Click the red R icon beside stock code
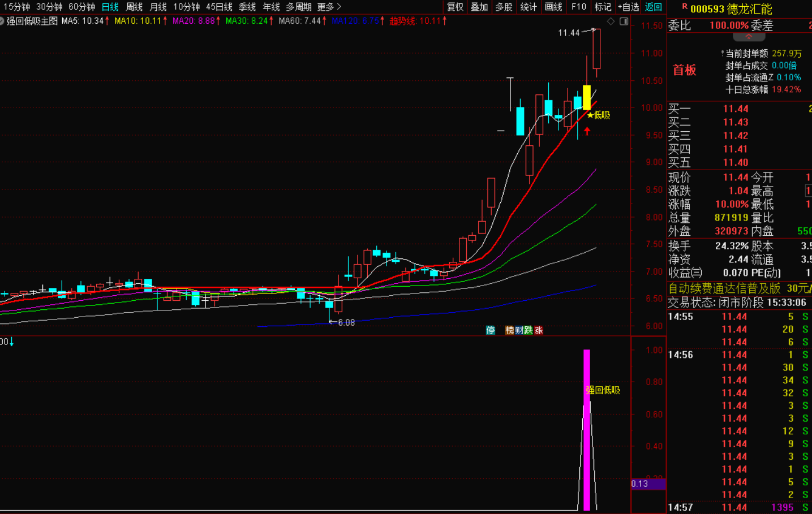 click(x=684, y=7)
